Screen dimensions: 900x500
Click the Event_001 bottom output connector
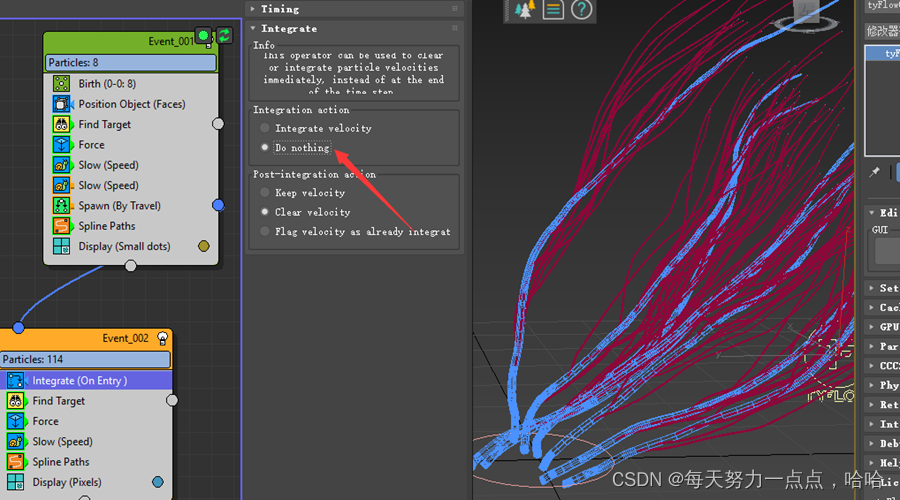(x=131, y=266)
